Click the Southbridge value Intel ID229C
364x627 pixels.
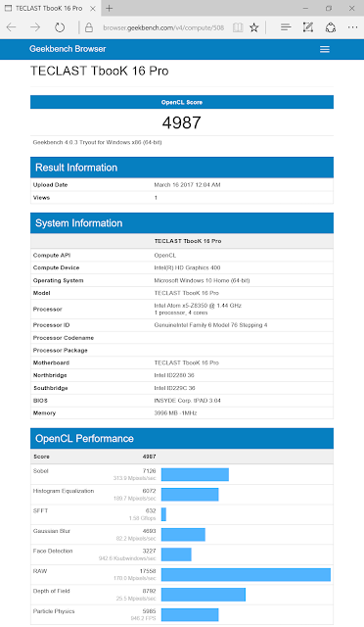(x=174, y=388)
